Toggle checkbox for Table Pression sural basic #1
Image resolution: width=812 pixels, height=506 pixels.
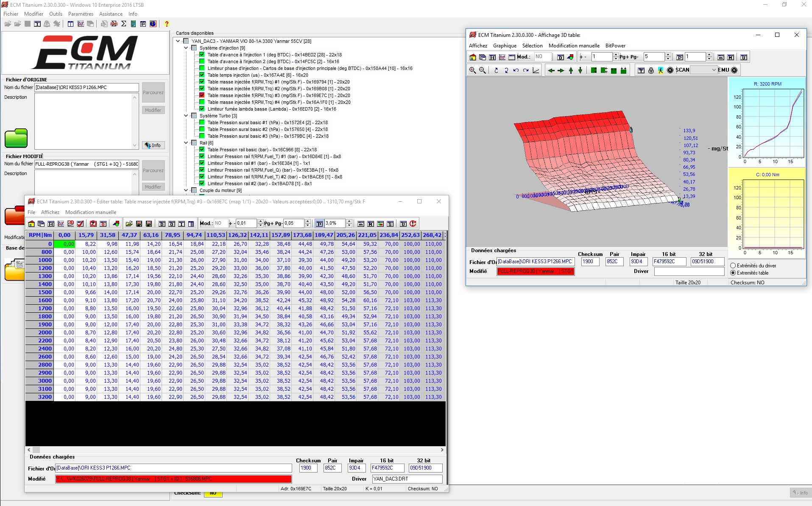click(202, 122)
